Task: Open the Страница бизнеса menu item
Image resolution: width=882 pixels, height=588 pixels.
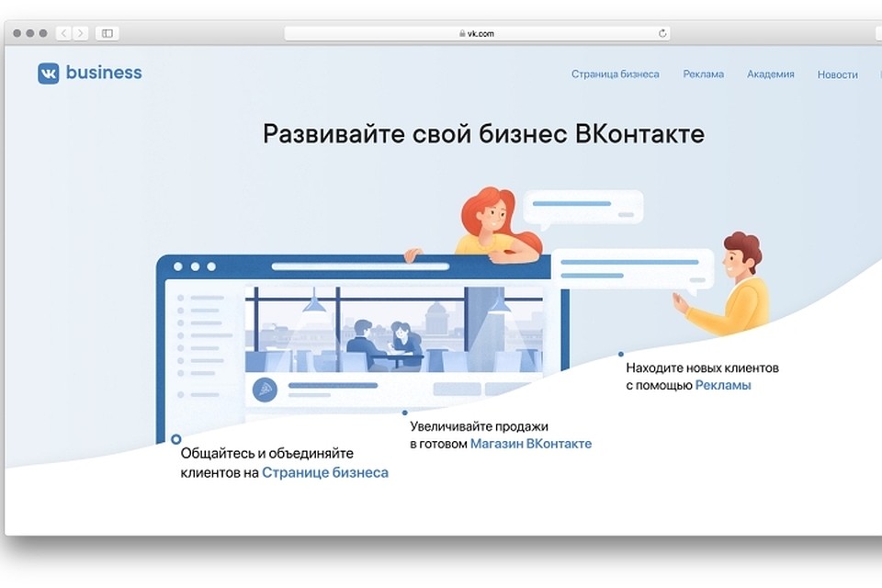Action: pos(615,73)
